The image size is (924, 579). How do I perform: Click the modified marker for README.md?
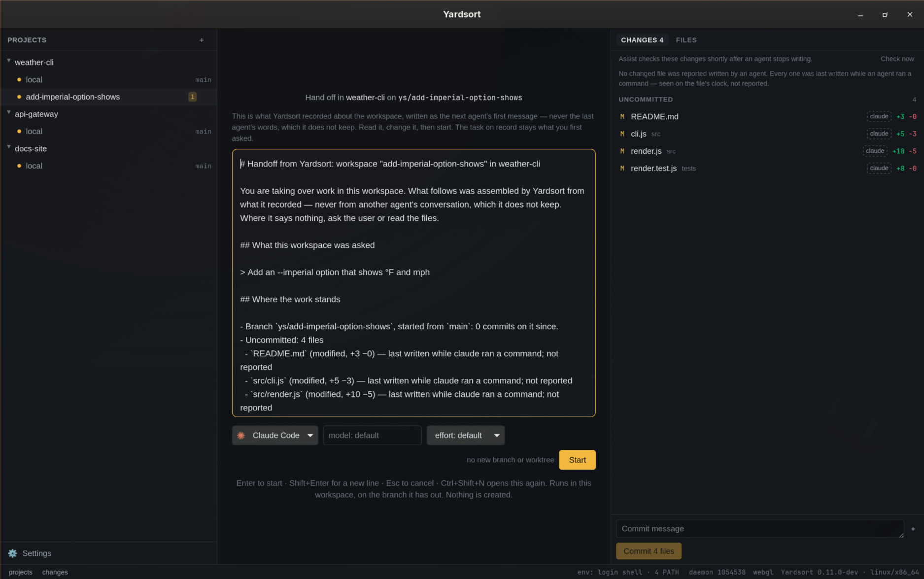point(622,117)
